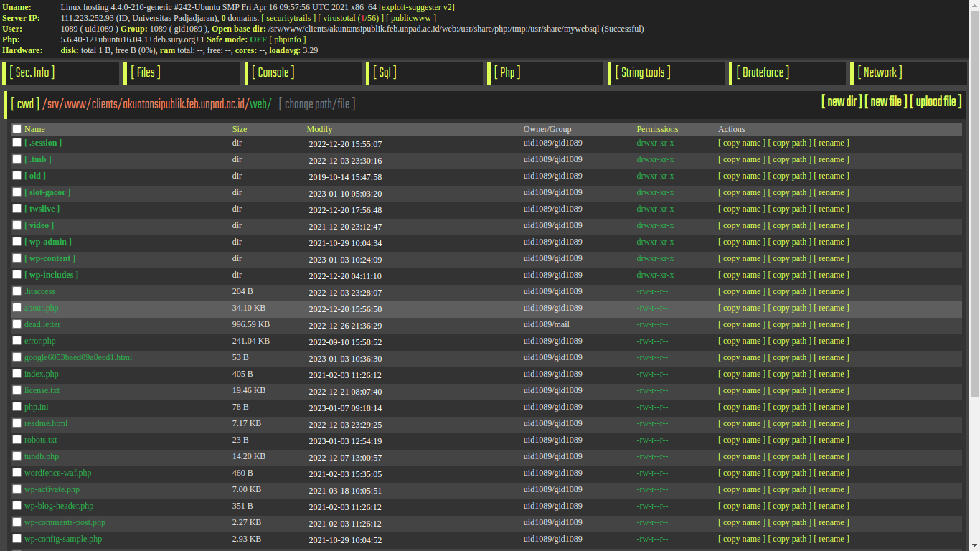980x551 pixels.
Task: Click rename for about.php row
Action: click(831, 308)
